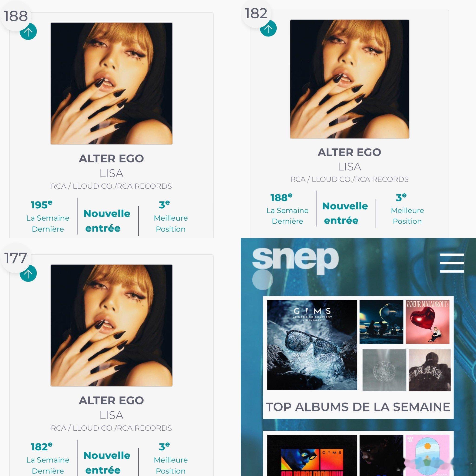476x476 pixels.
Task: Select the GIMS Le Nord Se Souvient album cover
Action: [x=312, y=345]
